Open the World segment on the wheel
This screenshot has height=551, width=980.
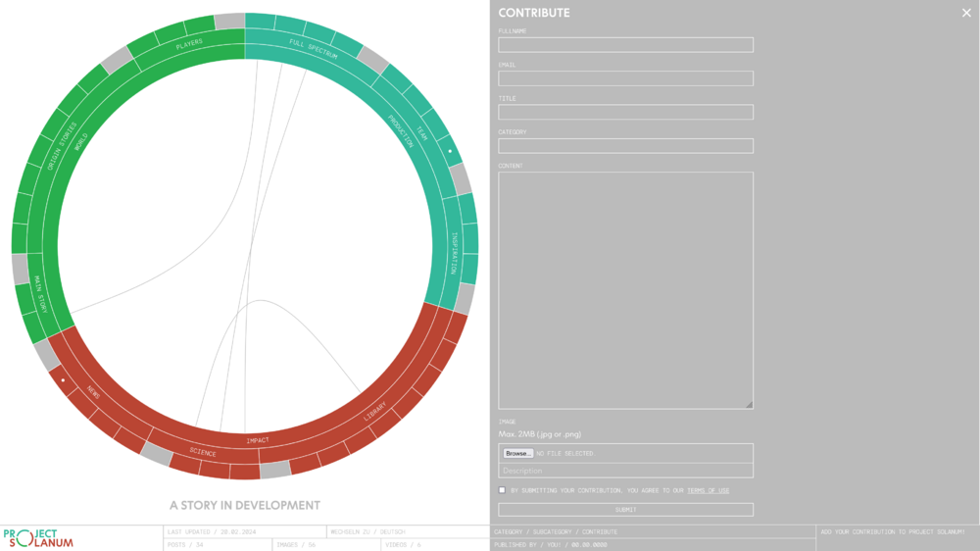tap(80, 142)
